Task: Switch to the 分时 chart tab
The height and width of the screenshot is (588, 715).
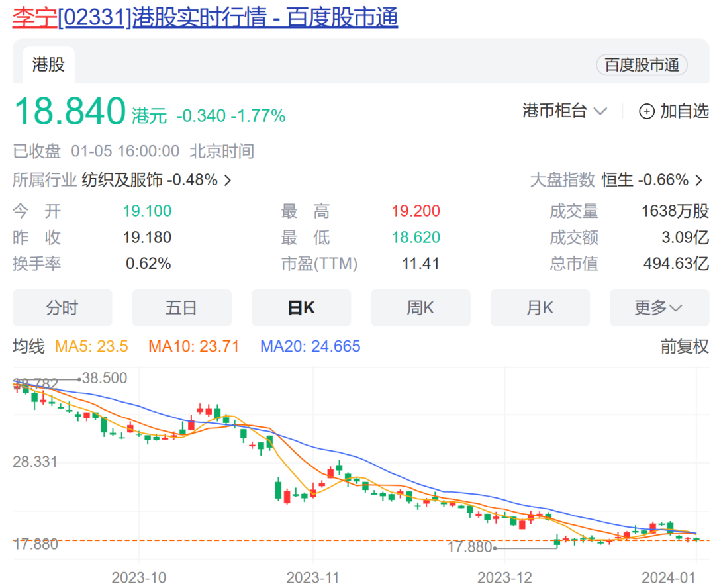Action: pyautogui.click(x=62, y=308)
